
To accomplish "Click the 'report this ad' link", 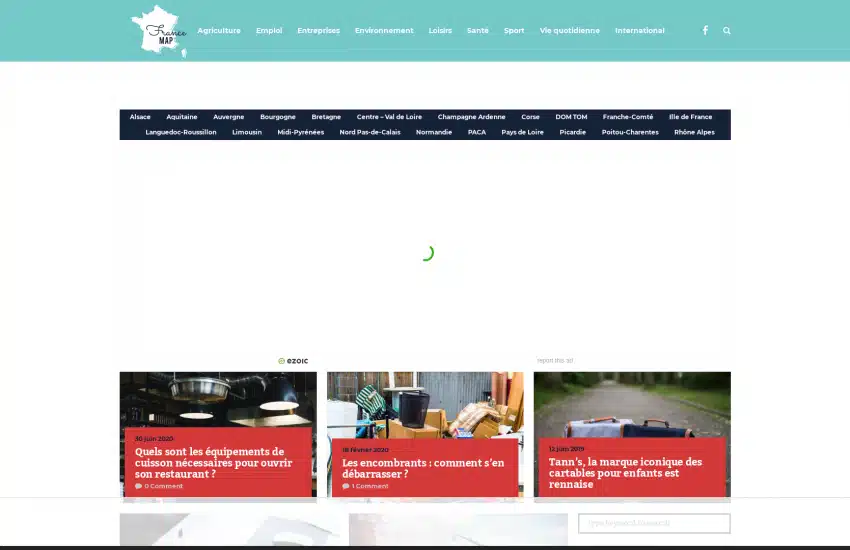I will click(x=555, y=360).
